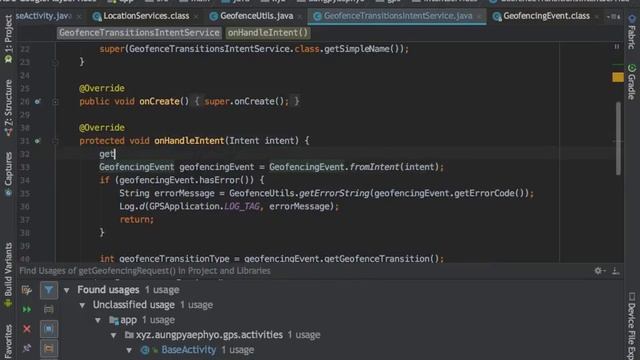
Task: Open the Structure tool window
Action: tap(8, 107)
